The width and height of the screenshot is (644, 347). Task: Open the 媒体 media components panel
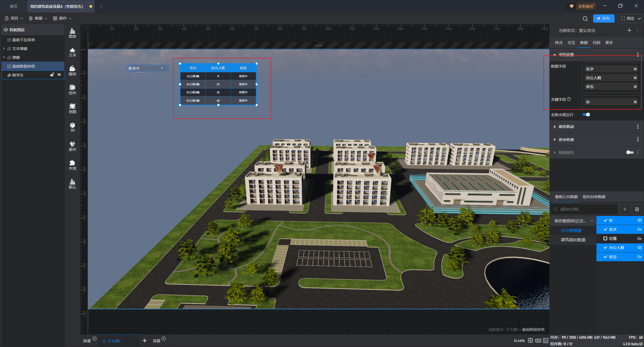[72, 71]
